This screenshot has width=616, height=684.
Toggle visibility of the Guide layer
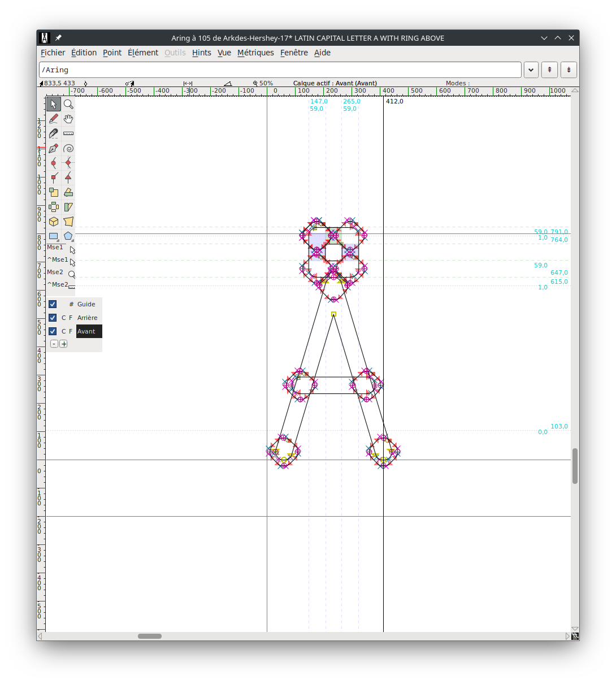53,304
